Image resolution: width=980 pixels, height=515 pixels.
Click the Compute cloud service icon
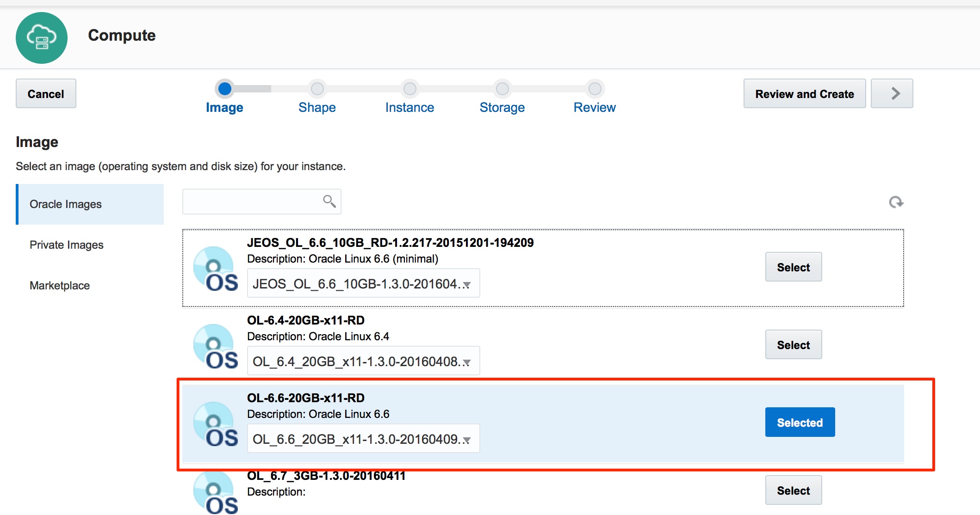coord(42,38)
